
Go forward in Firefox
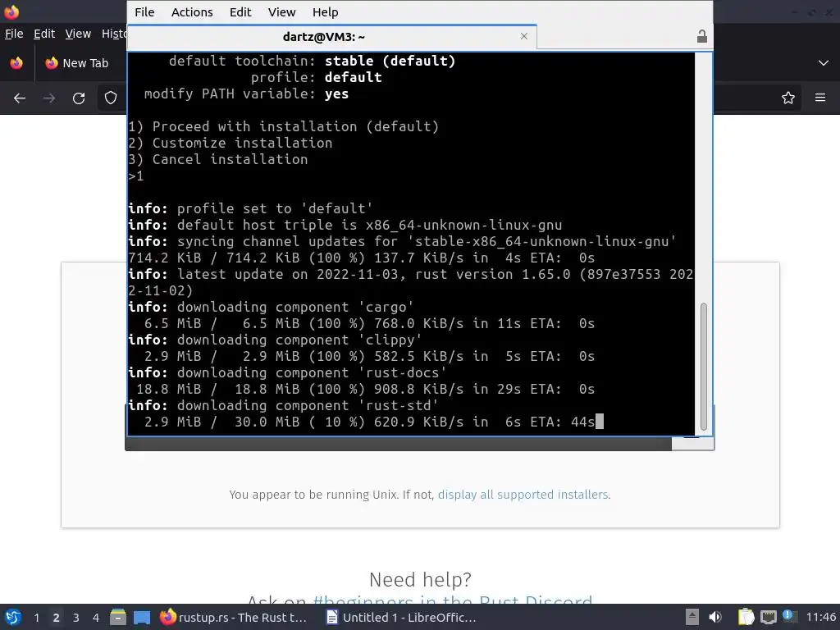coord(49,98)
